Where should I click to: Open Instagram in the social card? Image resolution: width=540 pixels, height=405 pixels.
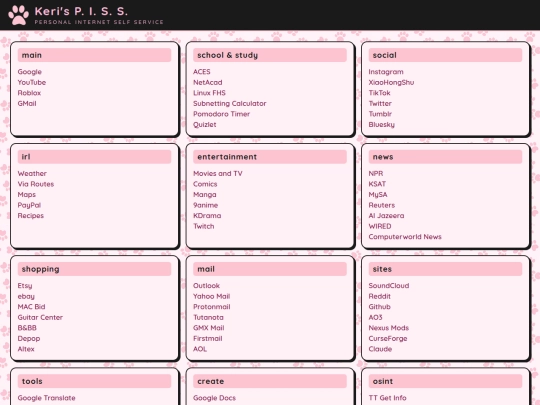[x=386, y=72]
